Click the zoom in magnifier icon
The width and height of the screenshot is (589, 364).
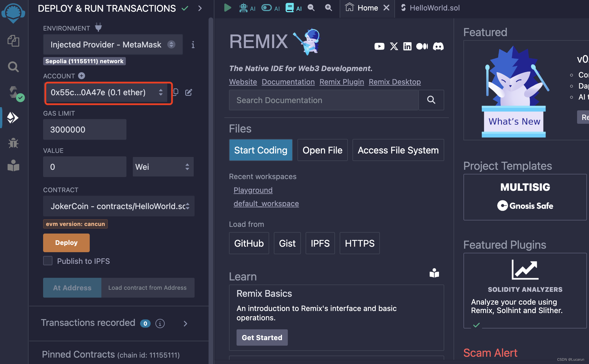(x=329, y=8)
